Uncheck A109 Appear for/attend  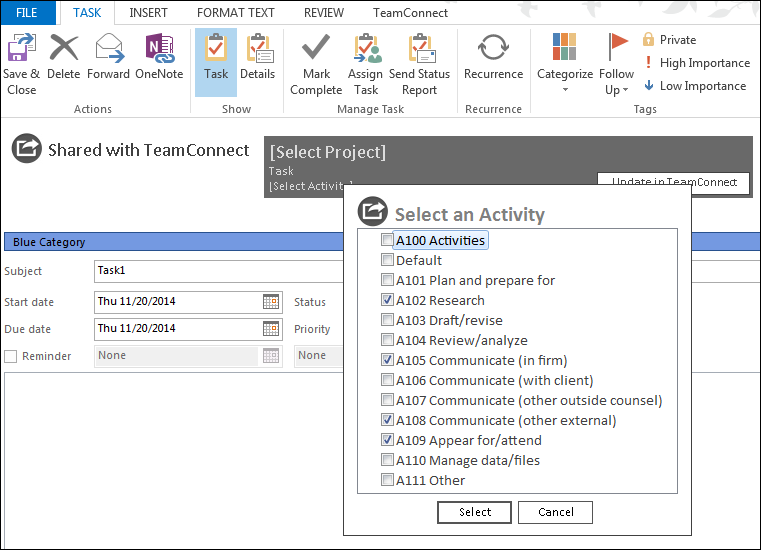tap(387, 440)
